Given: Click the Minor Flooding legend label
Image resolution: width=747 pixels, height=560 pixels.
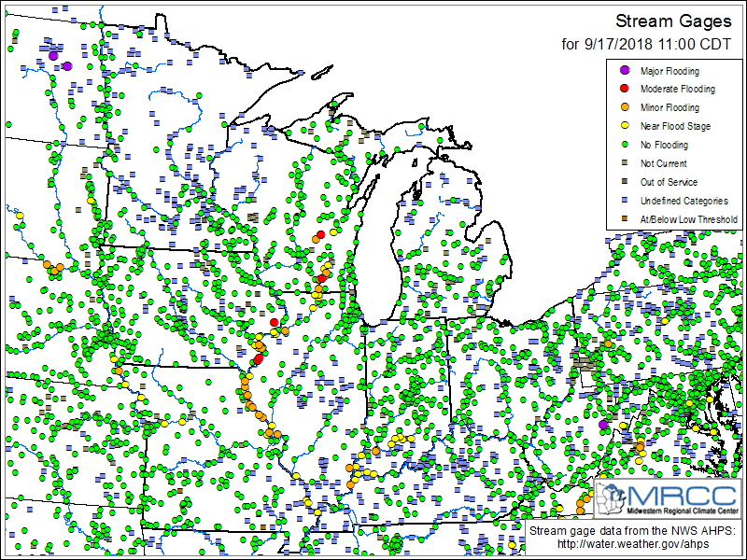Looking at the screenshot, I should [669, 107].
